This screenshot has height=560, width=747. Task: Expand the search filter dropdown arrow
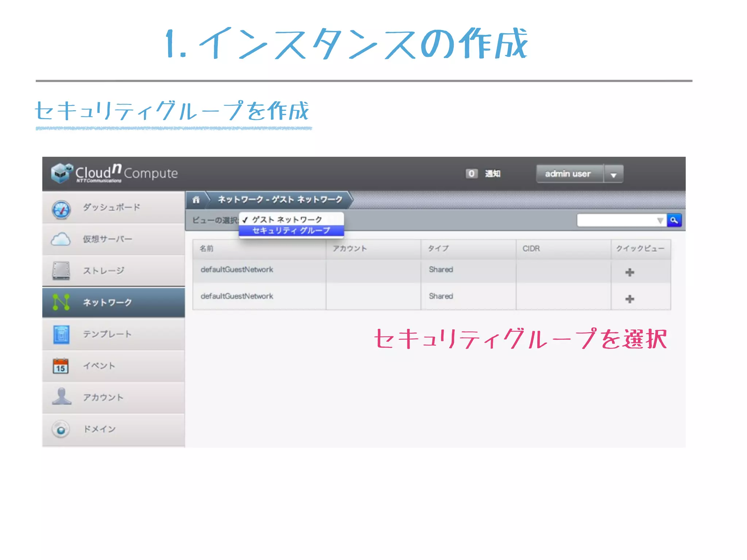click(x=660, y=221)
